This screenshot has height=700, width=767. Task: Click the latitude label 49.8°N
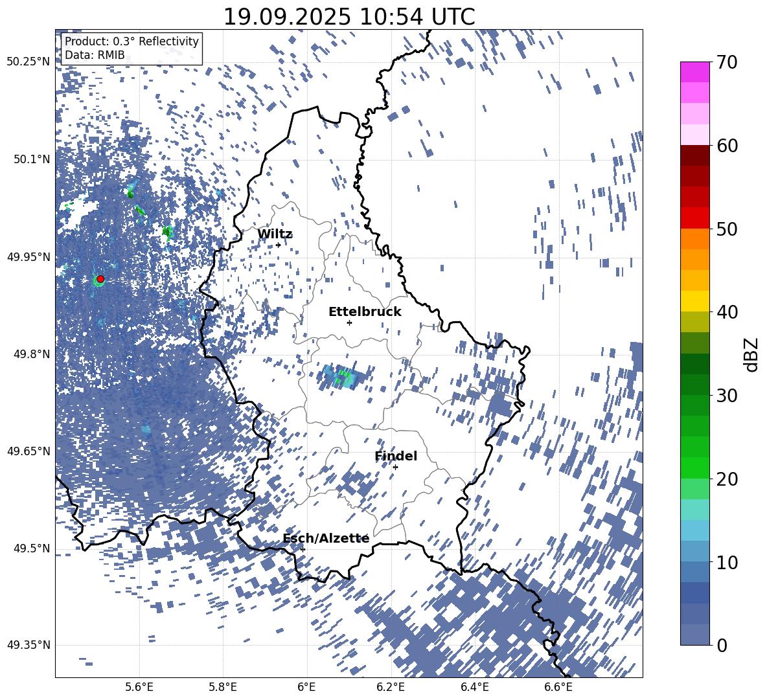[x=32, y=354]
